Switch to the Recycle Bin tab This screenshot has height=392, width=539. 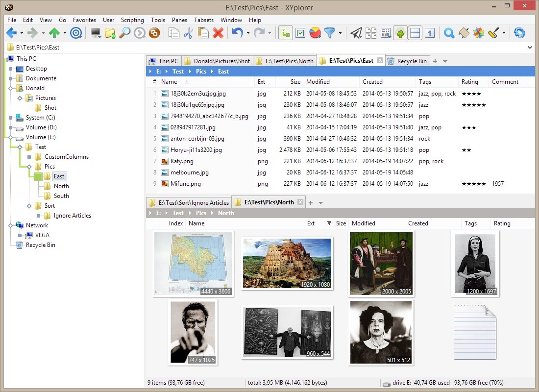click(x=407, y=61)
